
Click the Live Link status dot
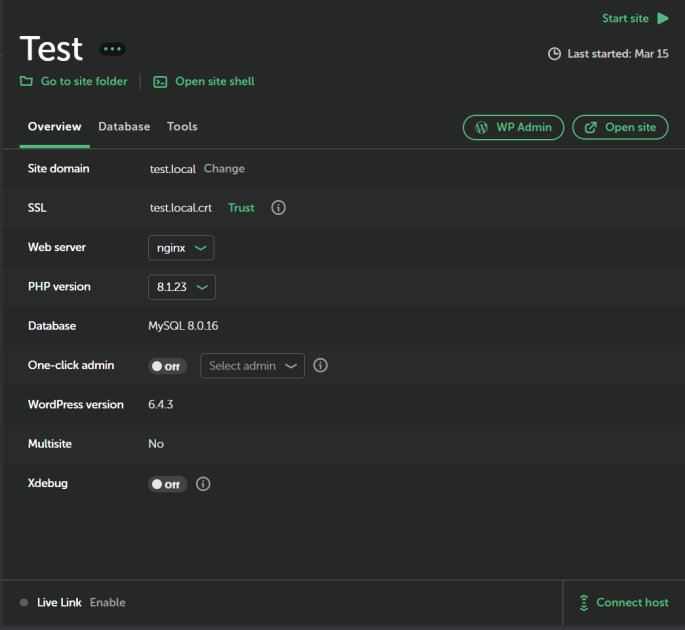coord(24,602)
